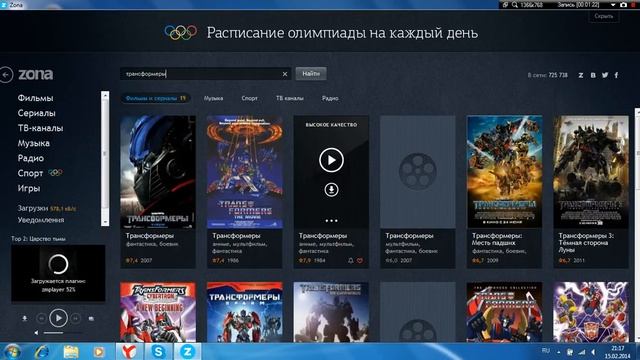Open the Трансформеры: Месть падших poster
This screenshot has width=640, height=360.
coord(504,172)
